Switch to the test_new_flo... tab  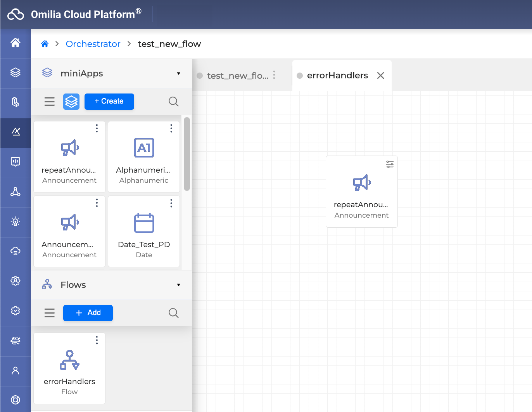click(x=237, y=76)
